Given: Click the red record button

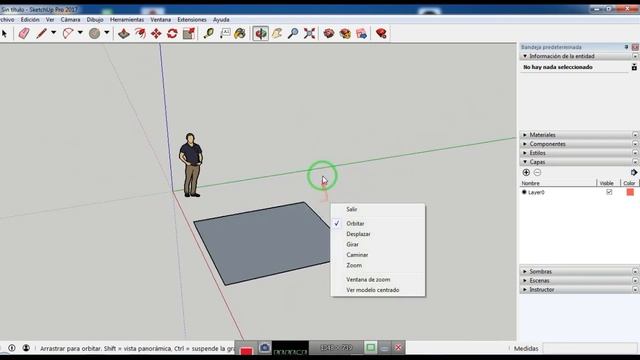Looking at the screenshot, I should coord(246,351).
